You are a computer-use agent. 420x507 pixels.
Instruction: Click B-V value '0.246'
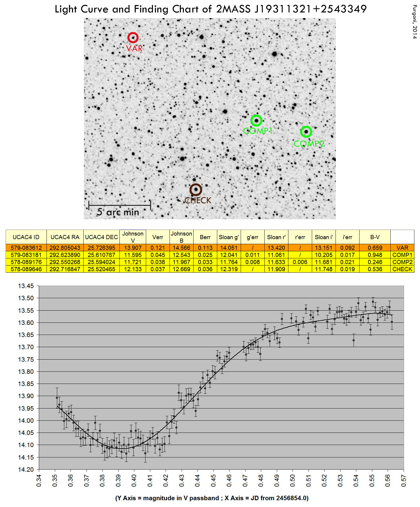[375, 262]
